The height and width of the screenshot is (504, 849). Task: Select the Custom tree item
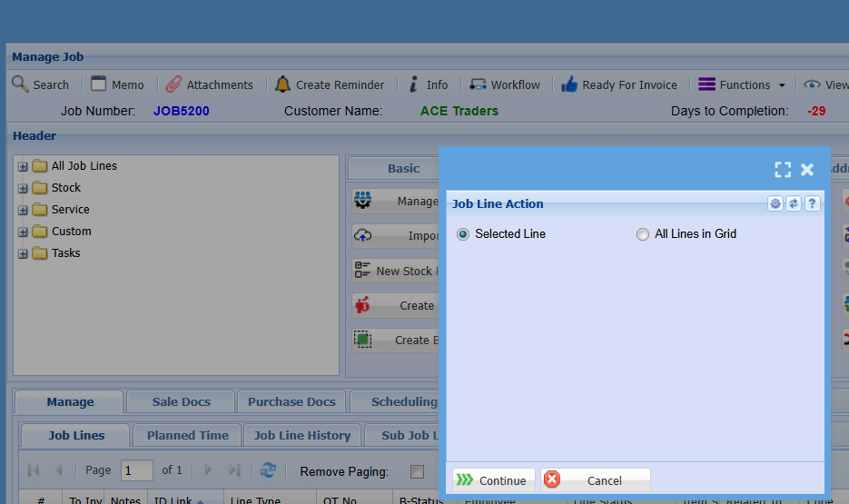tap(72, 232)
